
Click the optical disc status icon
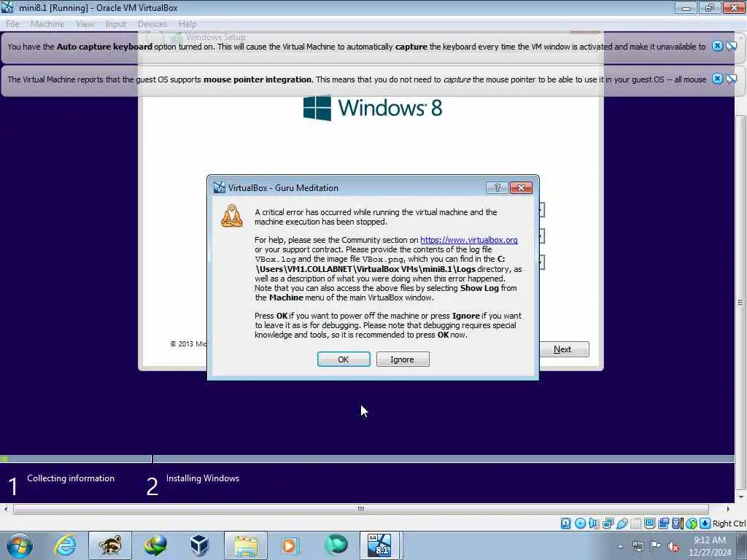580,524
